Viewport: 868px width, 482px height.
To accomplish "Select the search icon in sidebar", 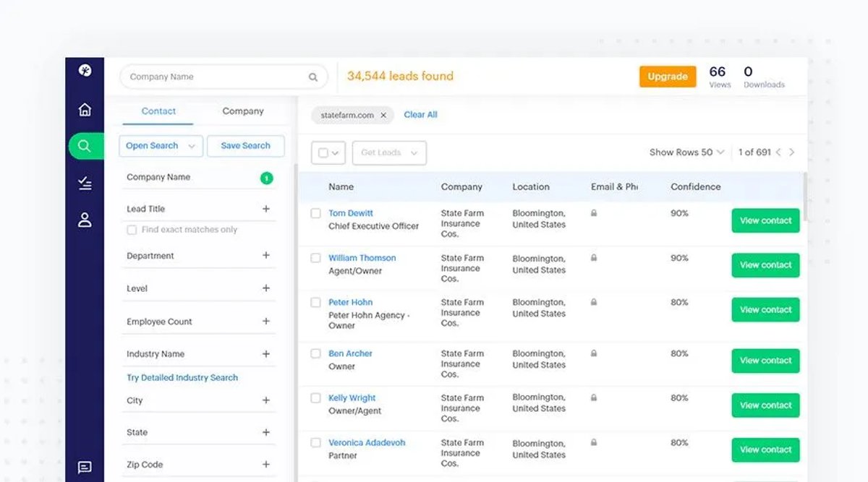I will click(x=85, y=146).
